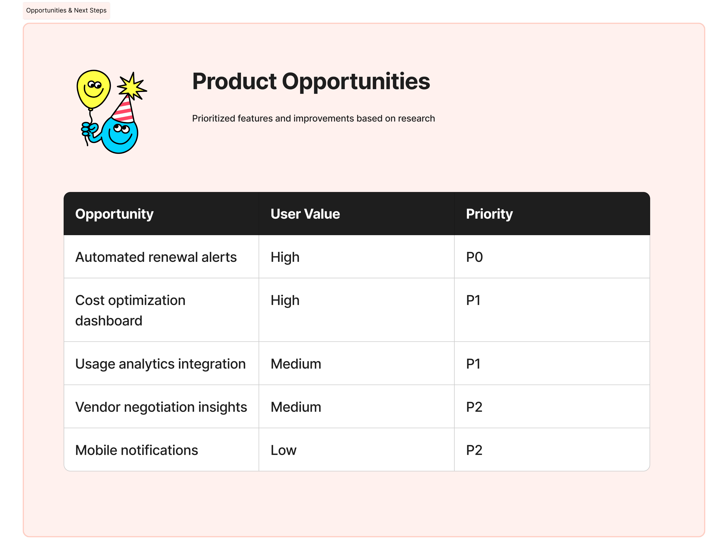Select the P0 priority cell
The height and width of the screenshot is (560, 728).
click(474, 257)
